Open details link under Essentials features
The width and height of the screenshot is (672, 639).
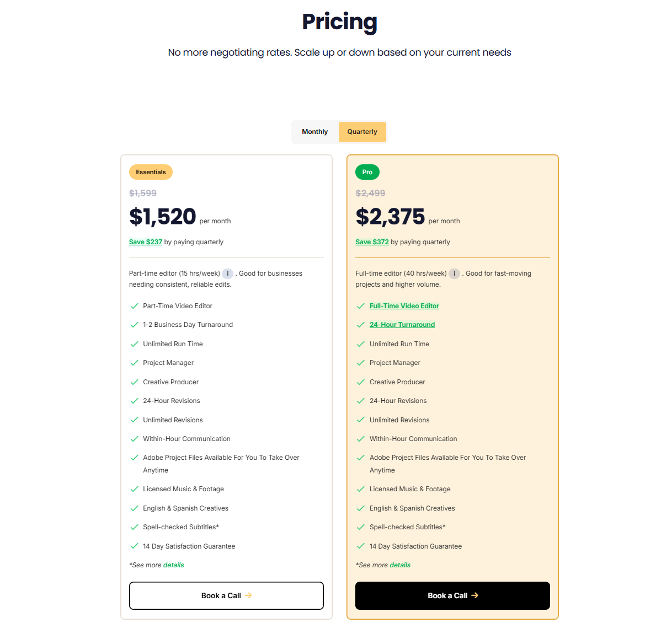174,565
